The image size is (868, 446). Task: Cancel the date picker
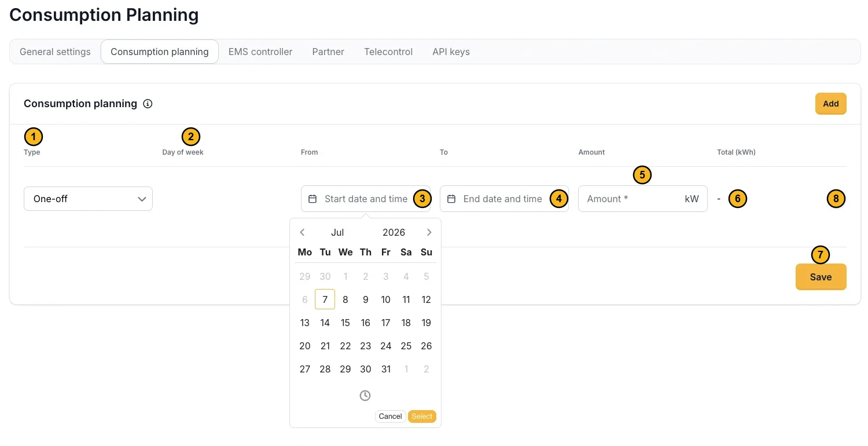click(391, 416)
